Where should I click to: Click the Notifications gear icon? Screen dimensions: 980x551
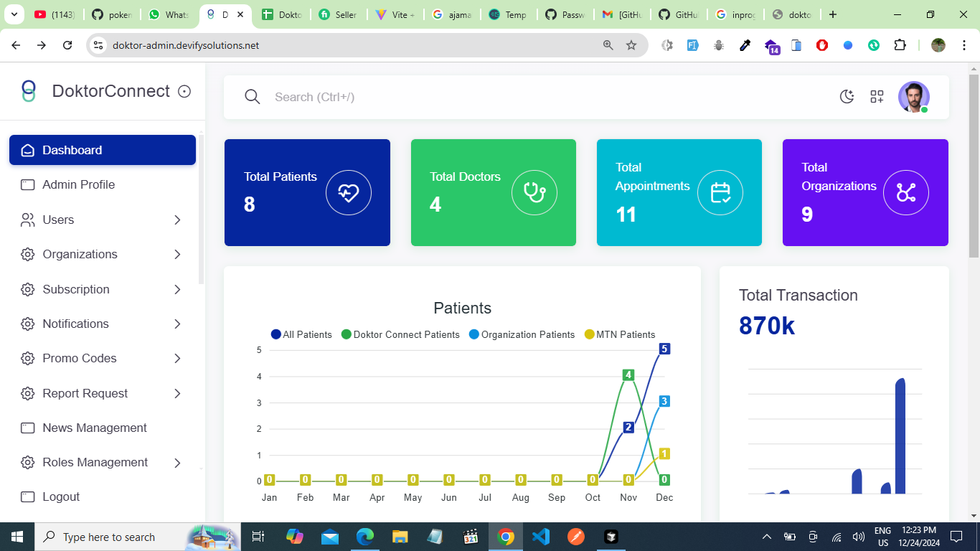coord(28,324)
